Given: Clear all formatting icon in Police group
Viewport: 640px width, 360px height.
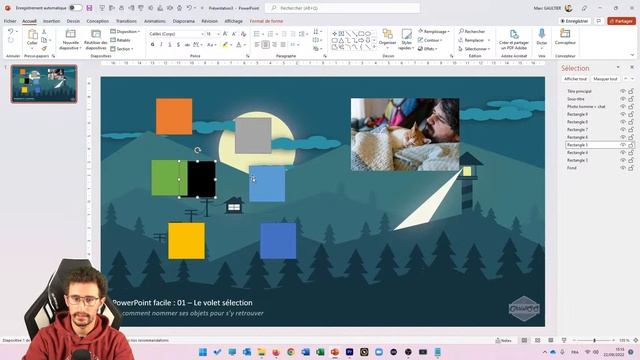Looking at the screenshot, I should click(243, 34).
